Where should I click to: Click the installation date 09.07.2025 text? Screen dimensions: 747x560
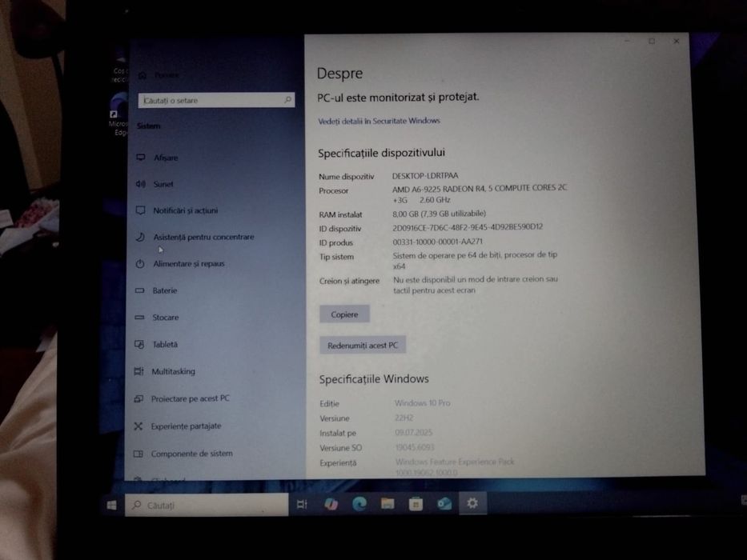click(413, 432)
